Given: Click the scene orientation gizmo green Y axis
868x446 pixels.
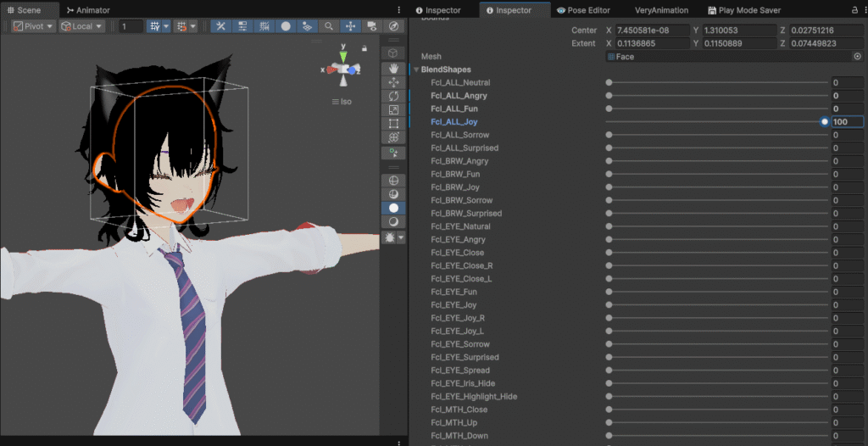Looking at the screenshot, I should 343,56.
